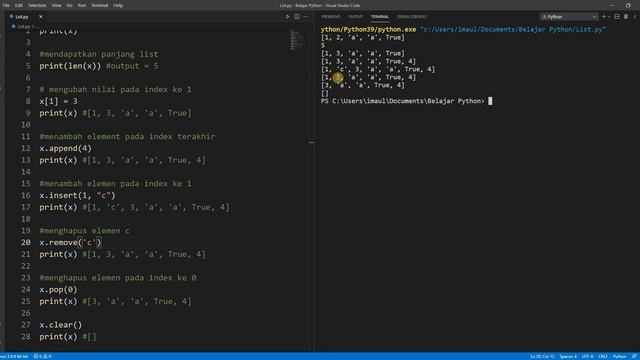Open the 2: Python terminal selector dropdown

569,17
